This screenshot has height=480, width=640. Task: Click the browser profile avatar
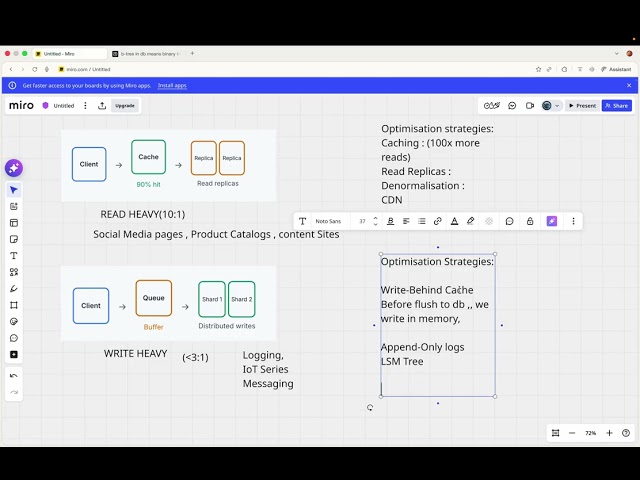[629, 53]
